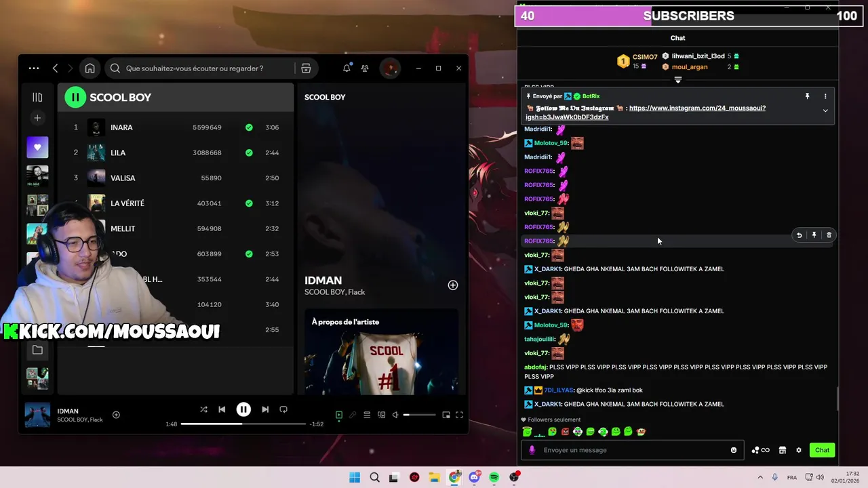Add current song via bottom-bar plus
This screenshot has width=868, height=488.
click(116, 415)
